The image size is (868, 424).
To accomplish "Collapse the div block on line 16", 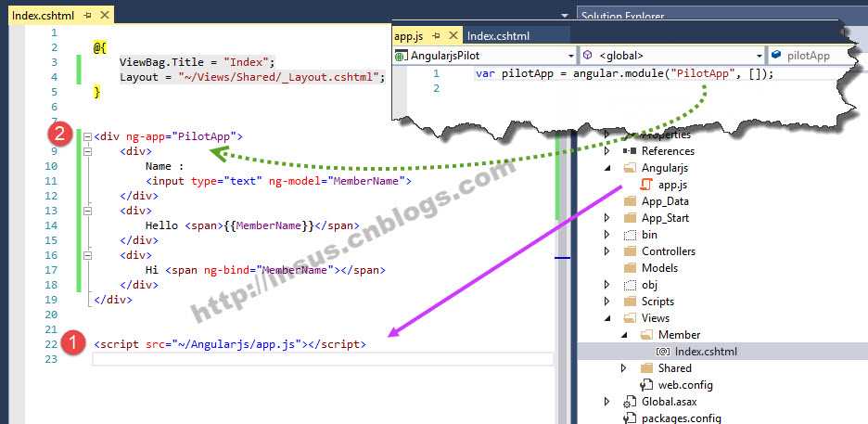I will (87, 255).
